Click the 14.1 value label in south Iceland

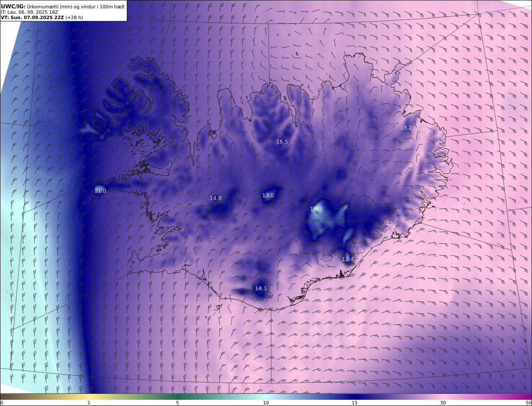[x=261, y=289]
